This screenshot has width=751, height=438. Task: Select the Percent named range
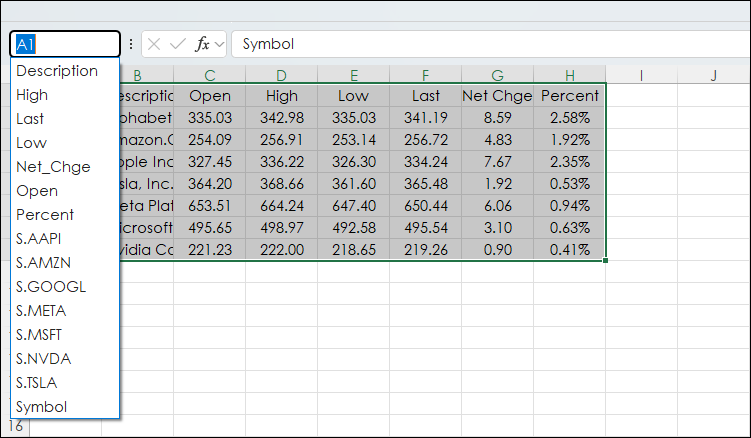(x=65, y=215)
